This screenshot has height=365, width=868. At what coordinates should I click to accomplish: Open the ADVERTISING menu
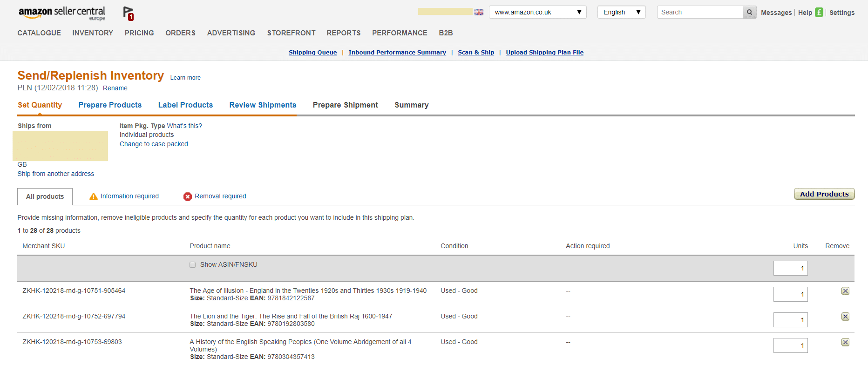pos(231,33)
